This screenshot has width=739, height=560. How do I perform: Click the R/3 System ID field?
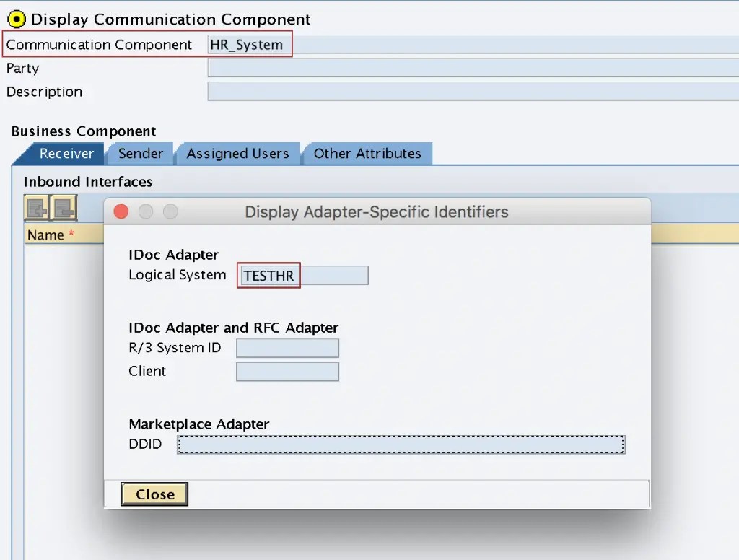(287, 348)
